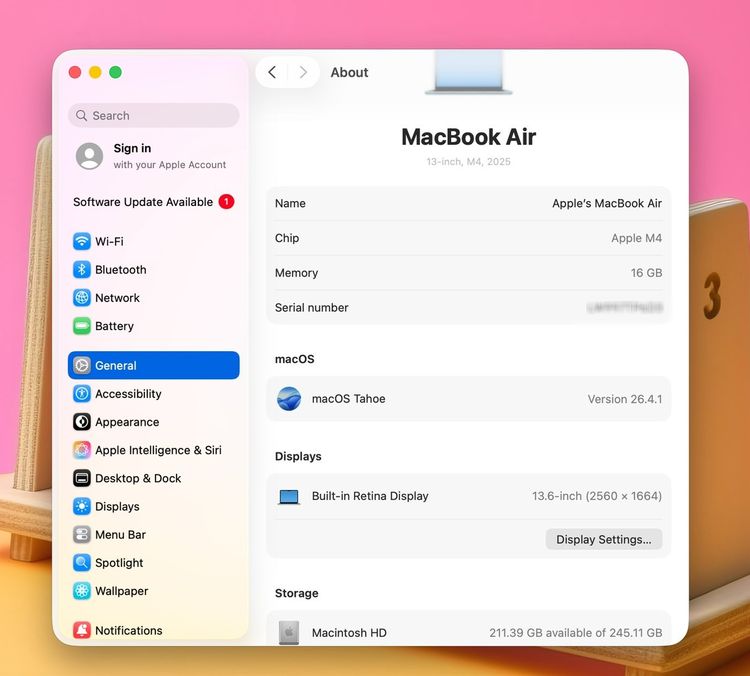Open Wi-Fi settings
This screenshot has height=676, width=750.
[x=154, y=241]
